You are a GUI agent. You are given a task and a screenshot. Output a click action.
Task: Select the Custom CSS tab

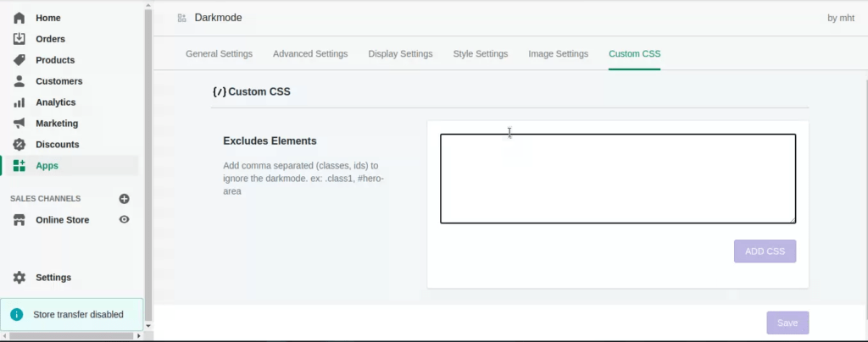pyautogui.click(x=634, y=53)
